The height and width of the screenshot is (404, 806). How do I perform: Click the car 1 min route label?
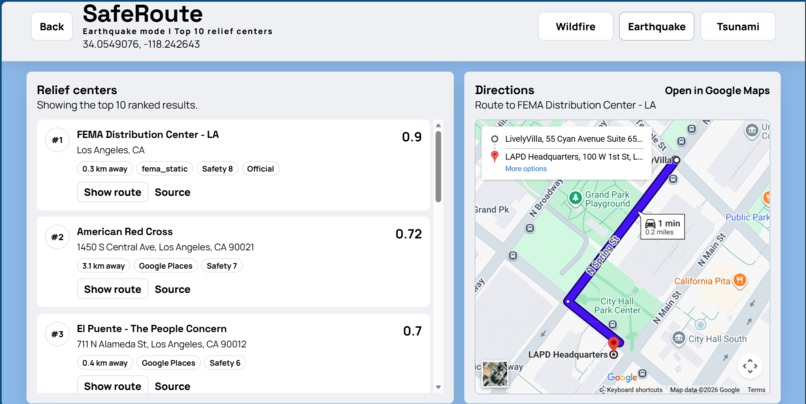pos(663,227)
